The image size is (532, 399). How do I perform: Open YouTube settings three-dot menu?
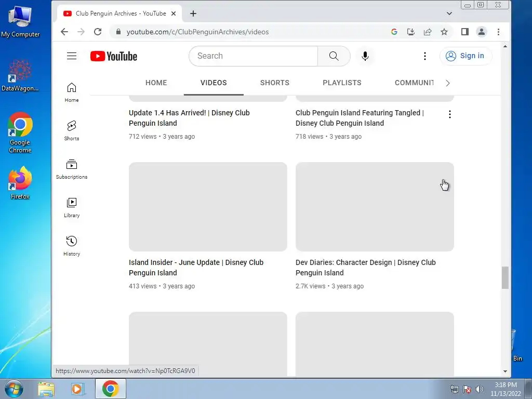click(425, 56)
